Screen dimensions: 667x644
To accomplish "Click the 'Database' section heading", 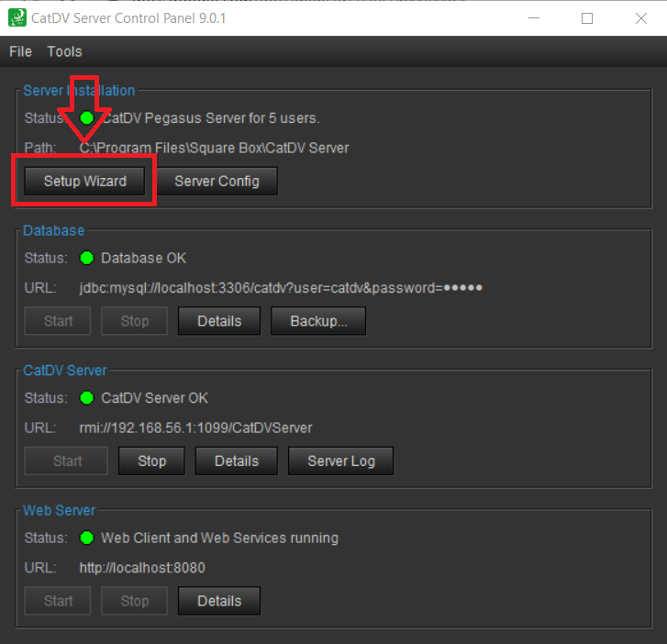I will click(53, 230).
